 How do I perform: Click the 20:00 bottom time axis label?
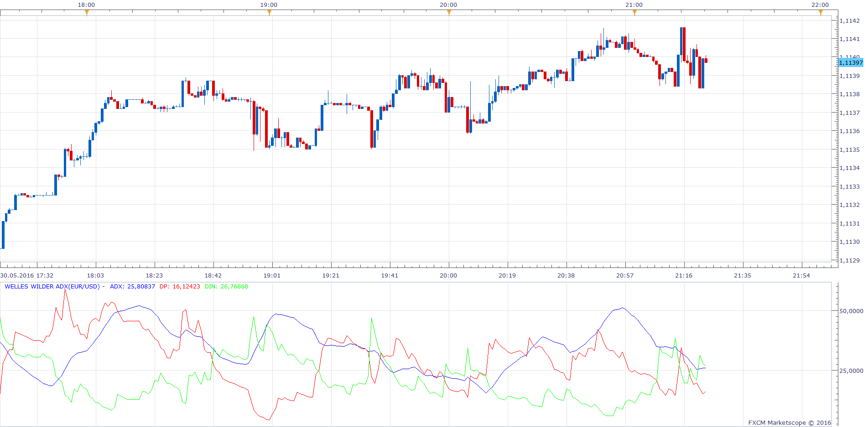[448, 275]
